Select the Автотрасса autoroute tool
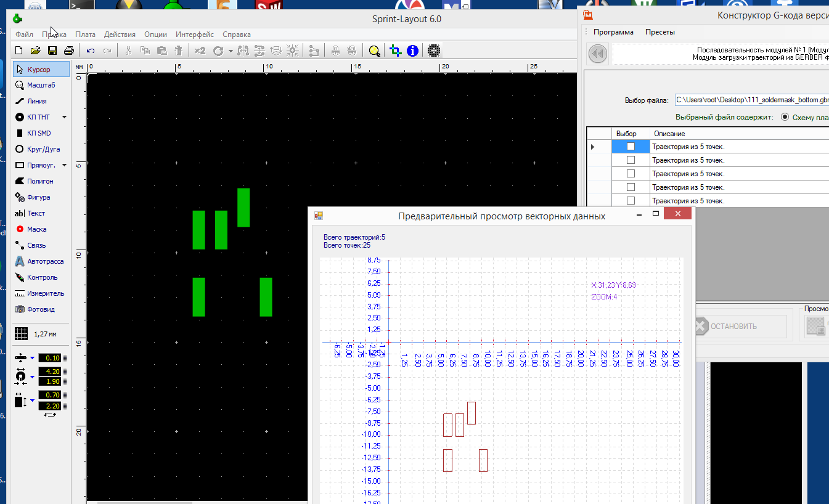The image size is (829, 504). (41, 261)
